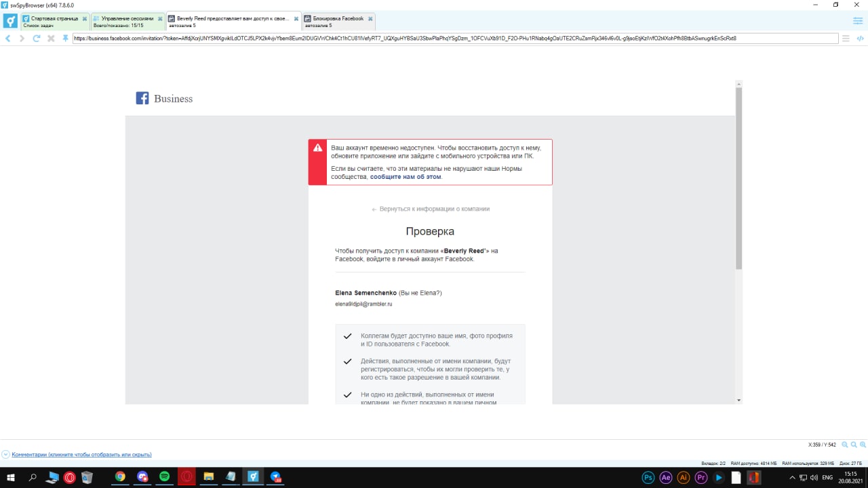This screenshot has width=868, height=488.
Task: Switch to the Управление сессиями tab
Action: coord(127,22)
